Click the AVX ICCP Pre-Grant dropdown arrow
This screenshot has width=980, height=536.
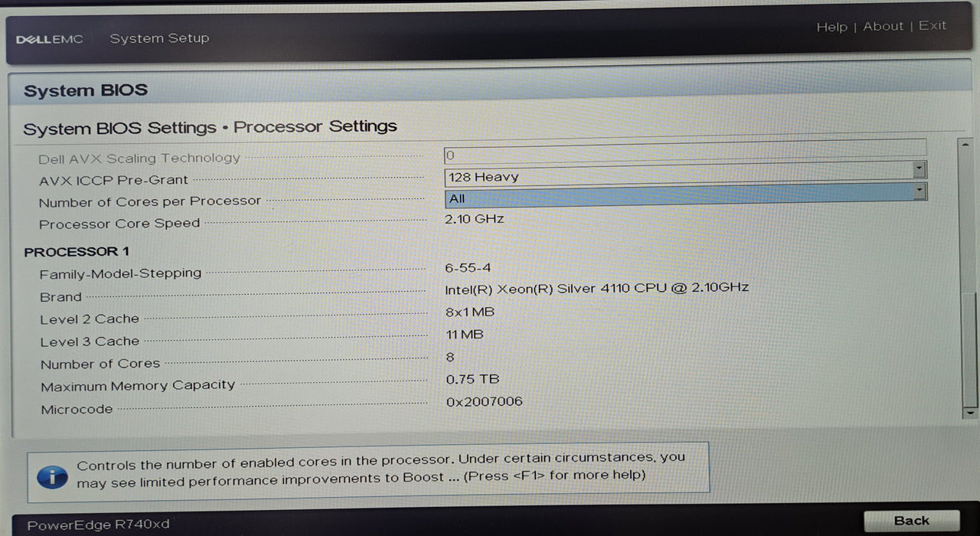(x=920, y=168)
